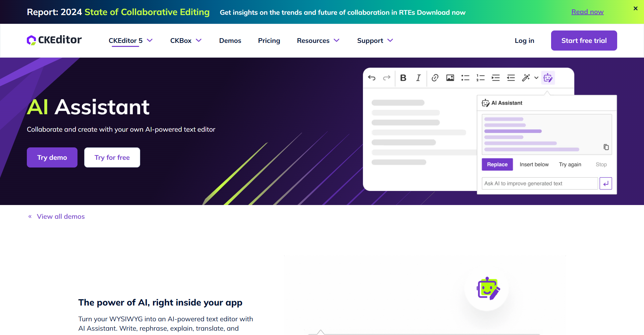Click the AI Assistant hero heading

[88, 107]
